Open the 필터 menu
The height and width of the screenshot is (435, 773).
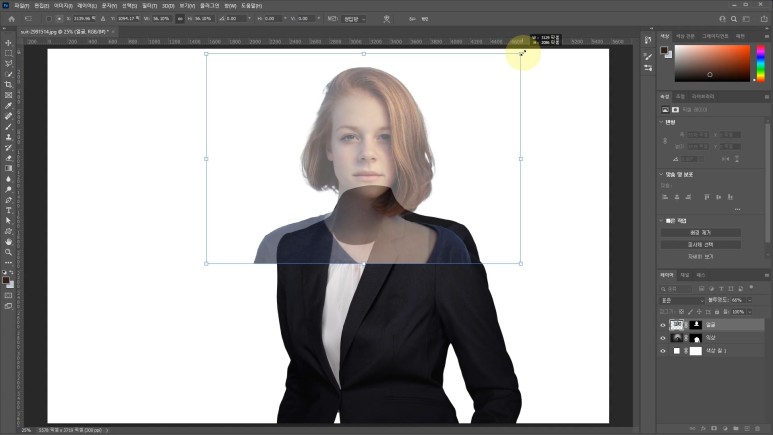pos(149,6)
